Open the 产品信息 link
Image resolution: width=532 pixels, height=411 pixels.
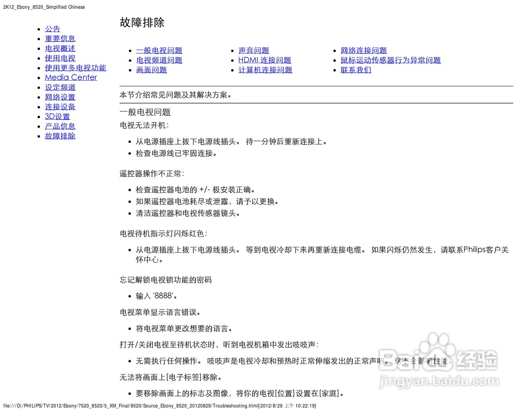click(x=60, y=126)
